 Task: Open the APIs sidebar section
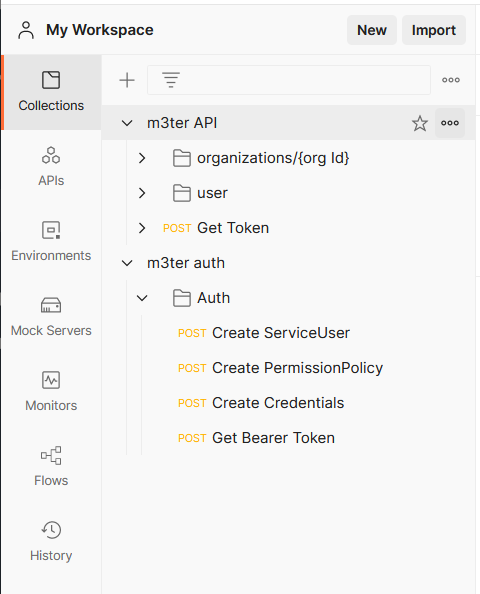[x=51, y=167]
